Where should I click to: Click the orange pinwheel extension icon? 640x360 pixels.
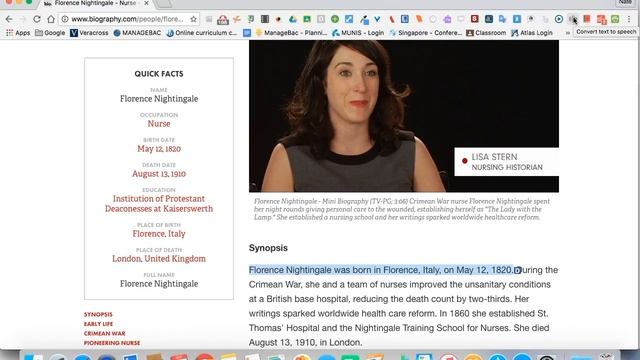237,19
